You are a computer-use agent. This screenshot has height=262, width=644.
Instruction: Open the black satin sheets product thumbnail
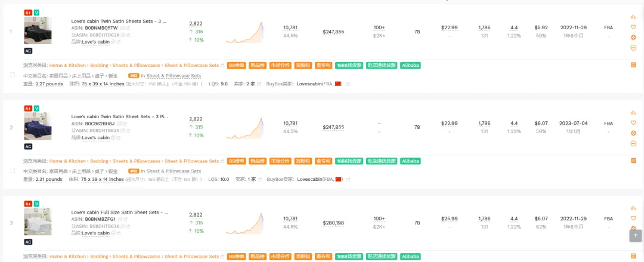pyautogui.click(x=38, y=30)
